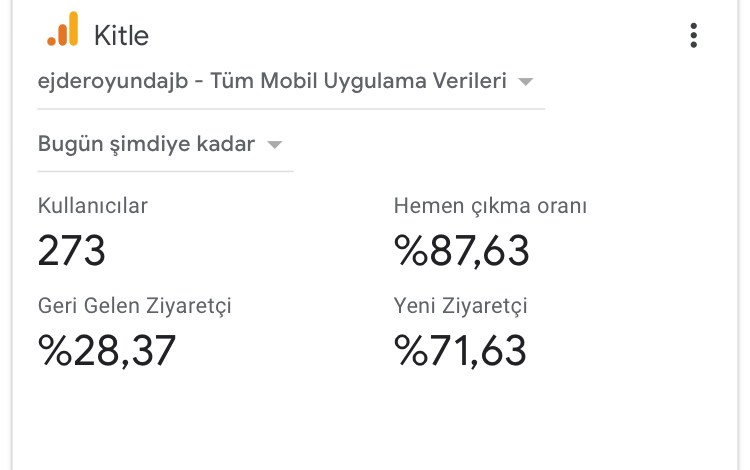Select the 'Geri Gelen Ziyaretçi' label

pos(134,306)
